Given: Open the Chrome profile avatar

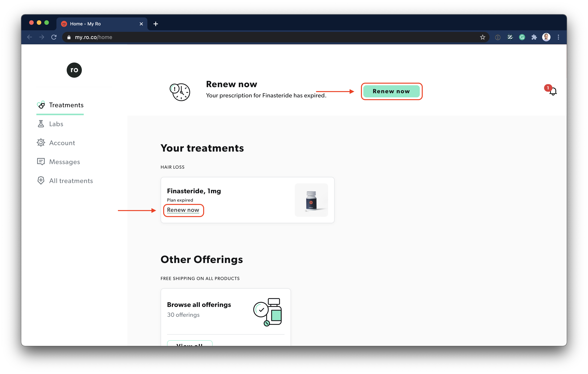Looking at the screenshot, I should [x=546, y=37].
